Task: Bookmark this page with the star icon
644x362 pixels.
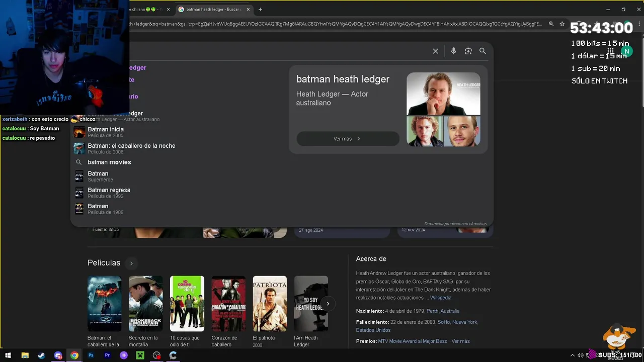Action: [562, 24]
